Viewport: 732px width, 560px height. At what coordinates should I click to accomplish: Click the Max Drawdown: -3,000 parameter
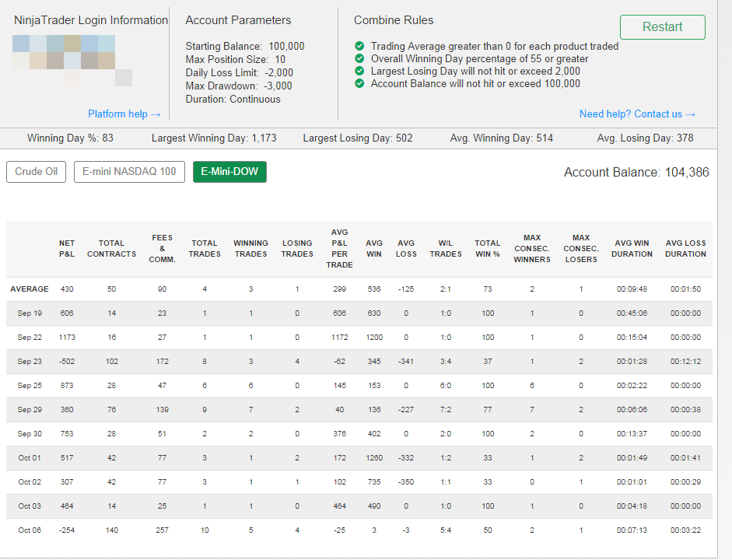point(239,86)
